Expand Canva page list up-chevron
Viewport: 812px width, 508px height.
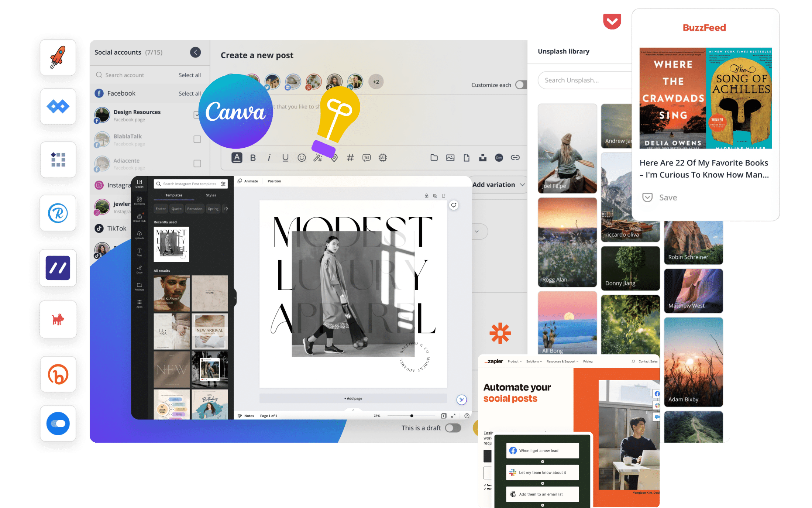pos(353,410)
